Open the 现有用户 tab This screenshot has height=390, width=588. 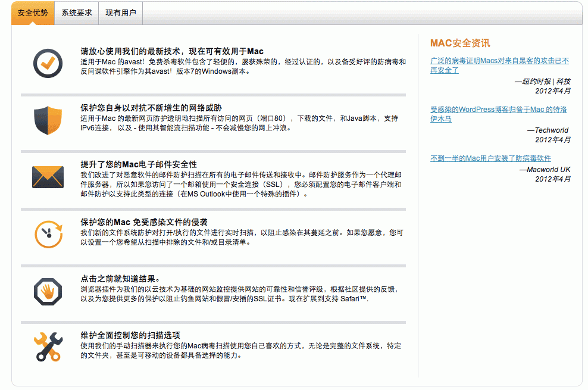point(120,12)
